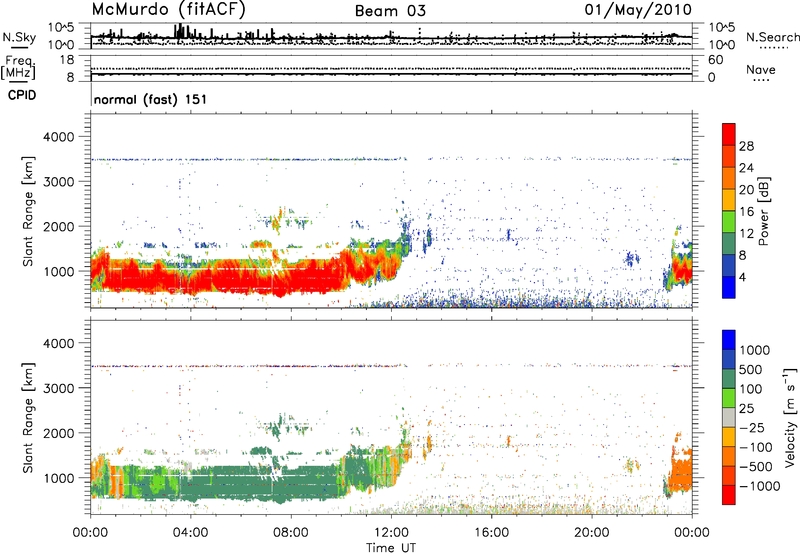Pick the red bottom segment of velocity colorbar

click(729, 495)
